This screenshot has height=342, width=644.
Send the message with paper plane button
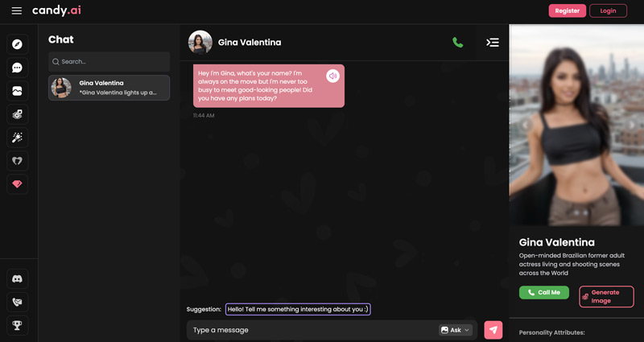coord(493,330)
